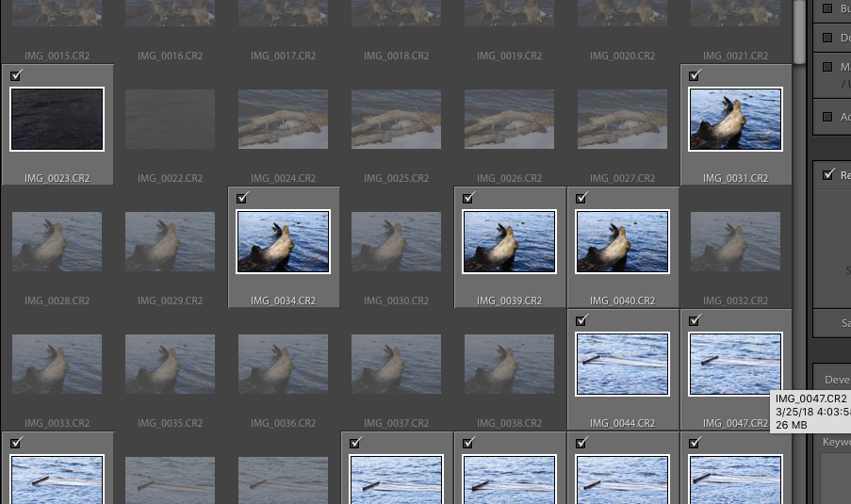Select the highlighted thumbnail IMG_0040.CR2
This screenshot has height=504, width=851.
[x=622, y=241]
